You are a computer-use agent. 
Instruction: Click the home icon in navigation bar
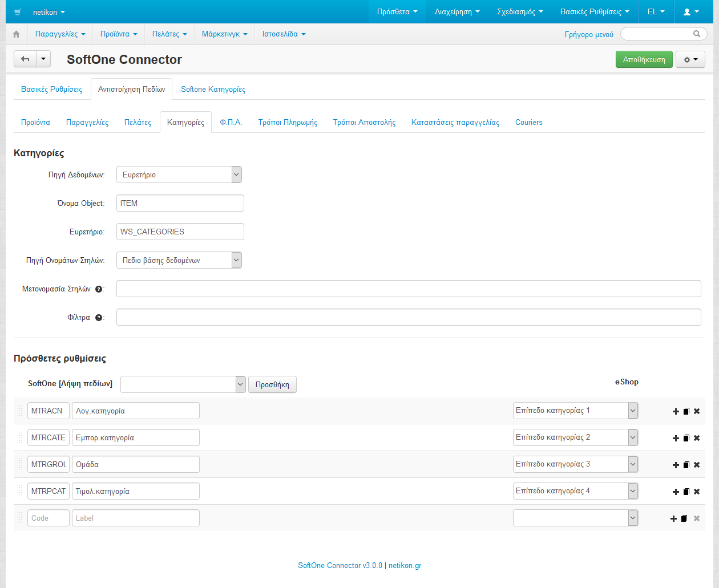pos(16,34)
